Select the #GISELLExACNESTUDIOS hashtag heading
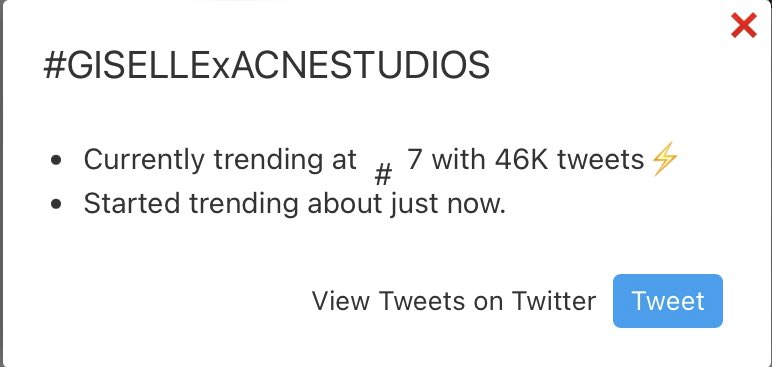Image resolution: width=772 pixels, height=367 pixels. (267, 66)
